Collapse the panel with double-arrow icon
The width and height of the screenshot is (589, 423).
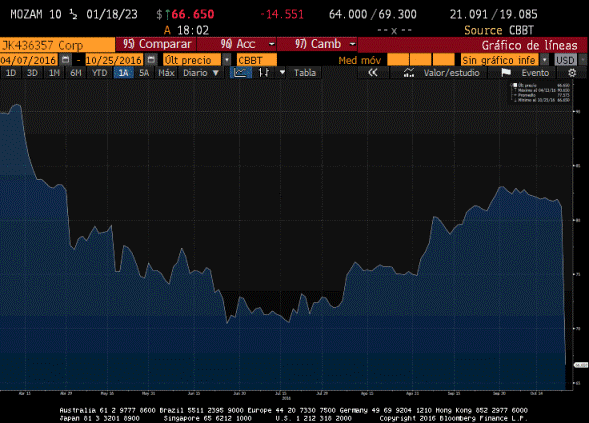point(373,73)
